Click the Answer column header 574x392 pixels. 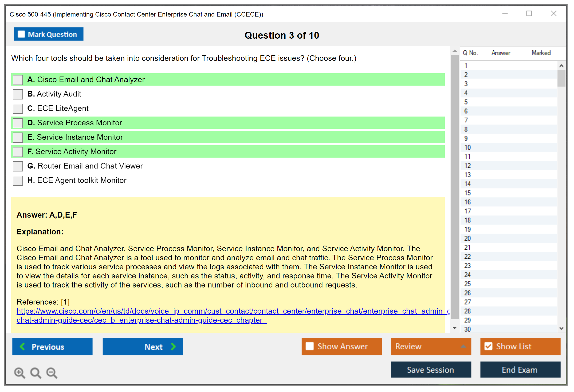point(501,53)
